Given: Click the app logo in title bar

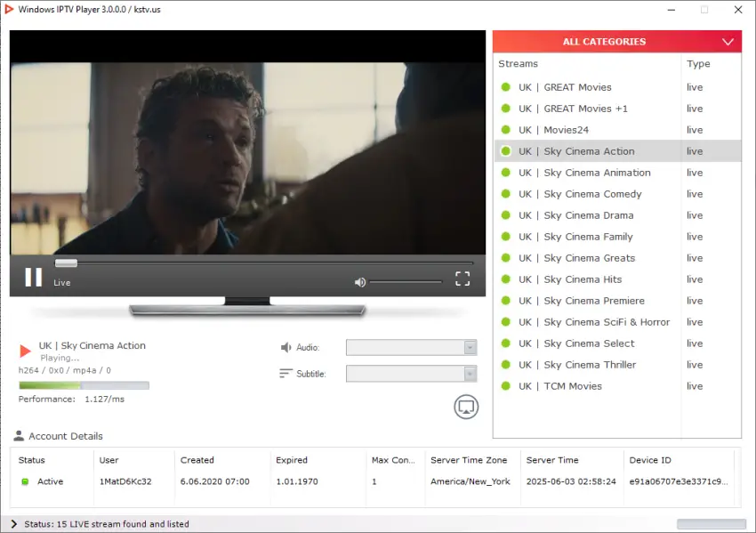Looking at the screenshot, I should pyautogui.click(x=9, y=9).
